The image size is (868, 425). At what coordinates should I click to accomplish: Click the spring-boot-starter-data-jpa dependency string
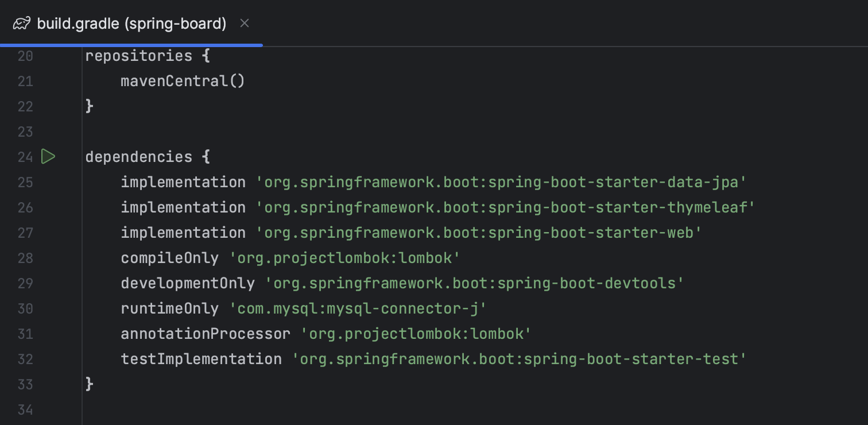(501, 182)
